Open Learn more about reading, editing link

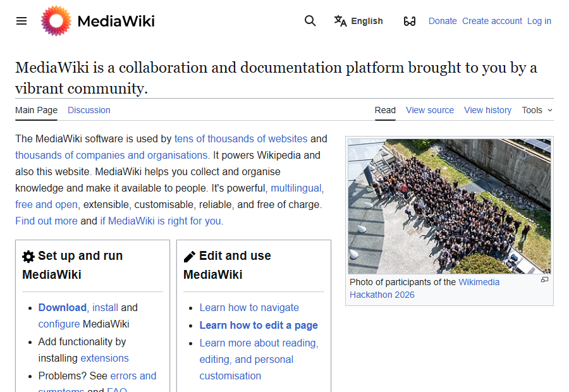click(259, 359)
